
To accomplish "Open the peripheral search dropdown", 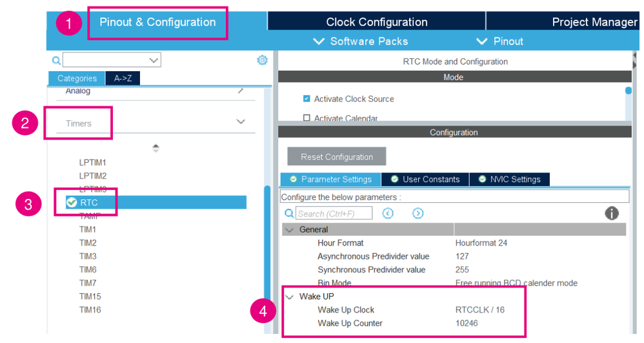I will point(154,60).
